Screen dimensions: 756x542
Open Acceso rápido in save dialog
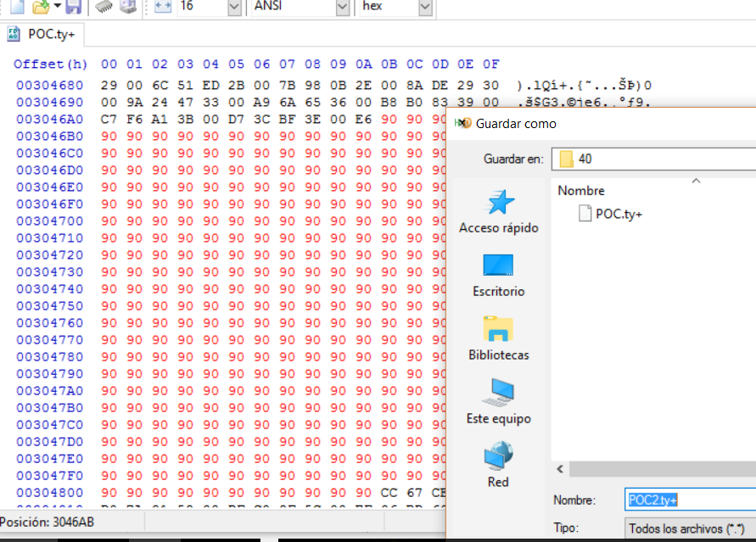[498, 212]
